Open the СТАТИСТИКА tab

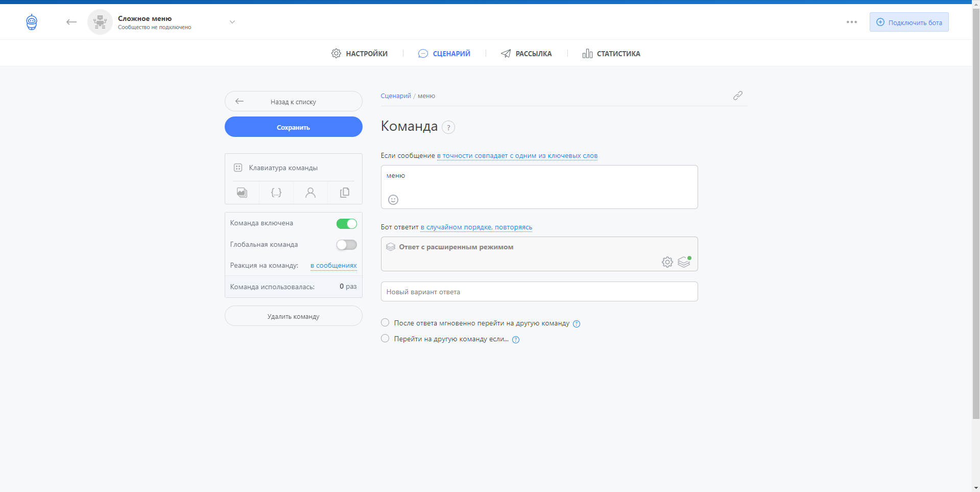(x=611, y=53)
